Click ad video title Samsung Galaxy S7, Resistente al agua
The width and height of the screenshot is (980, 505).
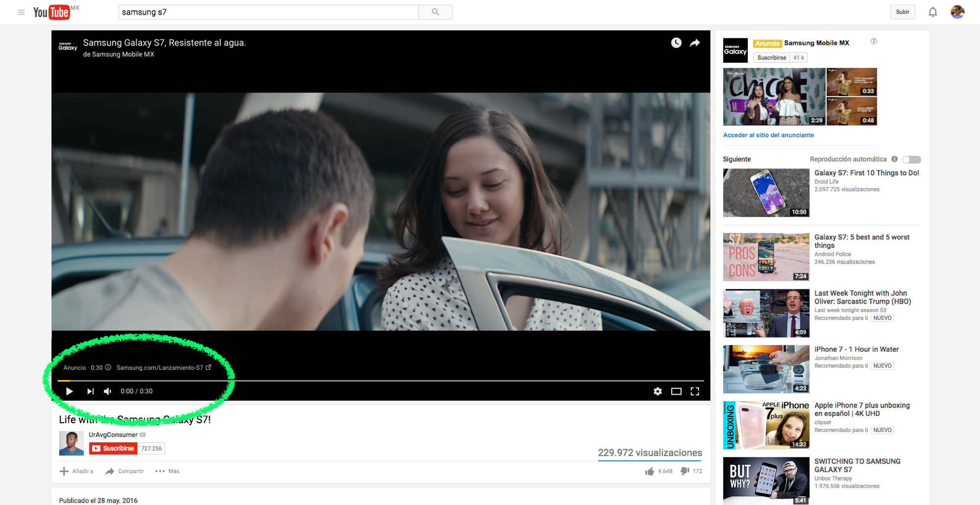165,43
